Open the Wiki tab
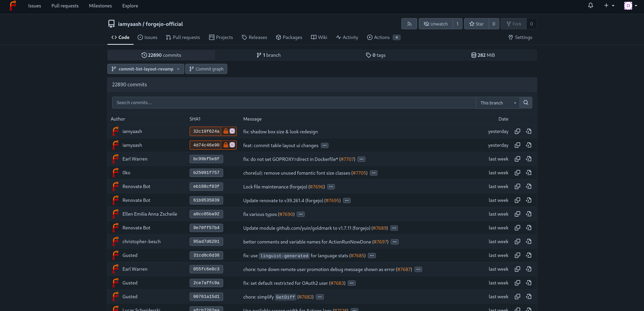This screenshot has width=644, height=311. click(x=319, y=37)
